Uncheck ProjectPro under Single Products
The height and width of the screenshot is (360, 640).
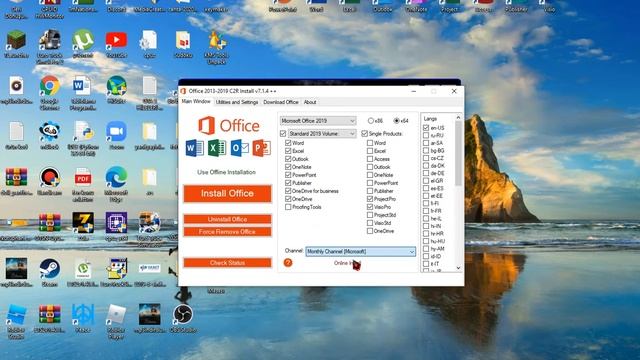pos(370,199)
